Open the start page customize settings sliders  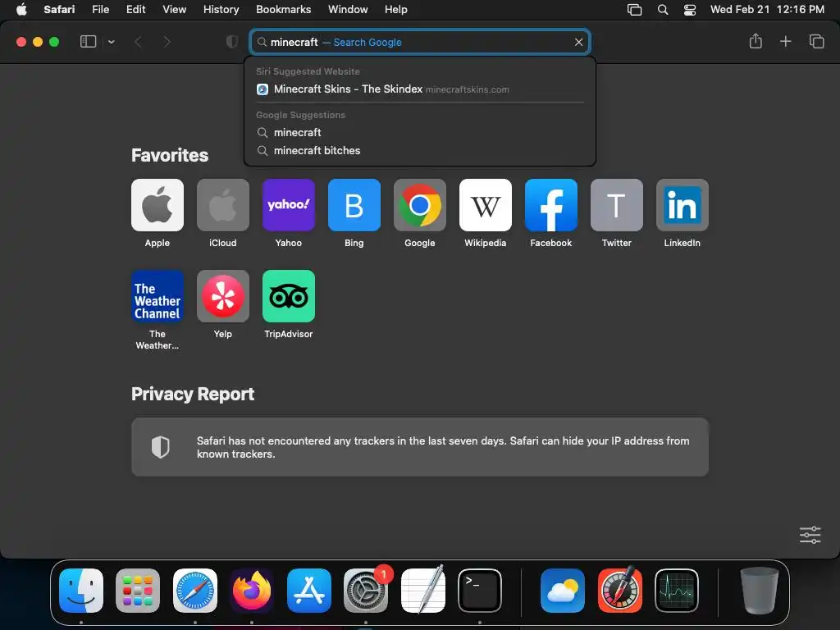[x=810, y=535]
